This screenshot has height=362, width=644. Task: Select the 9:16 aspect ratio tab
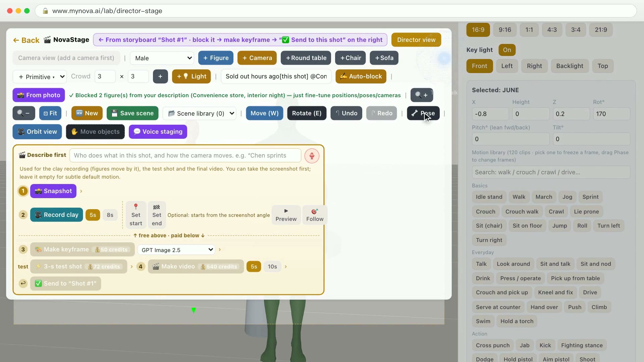pos(505,30)
